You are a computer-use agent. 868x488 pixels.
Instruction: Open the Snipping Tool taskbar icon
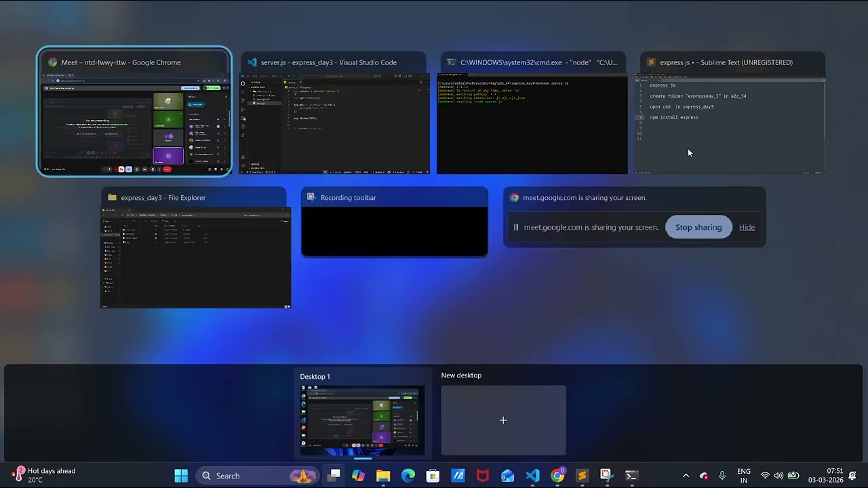[x=606, y=476]
